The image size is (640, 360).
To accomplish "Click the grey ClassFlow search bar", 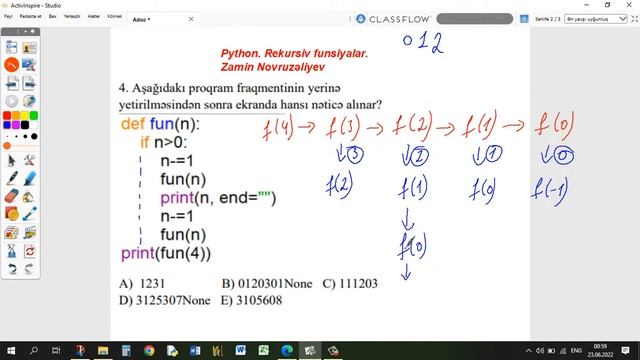I will pos(474,19).
